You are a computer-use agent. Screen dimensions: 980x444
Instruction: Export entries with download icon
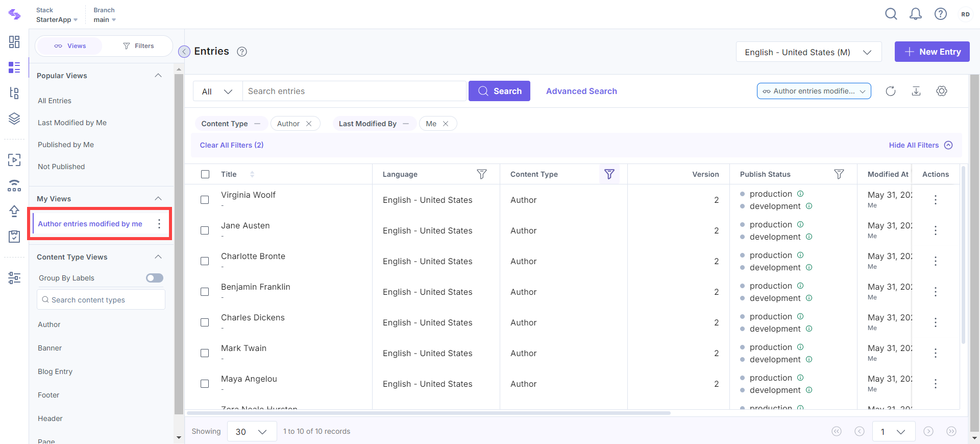click(916, 91)
